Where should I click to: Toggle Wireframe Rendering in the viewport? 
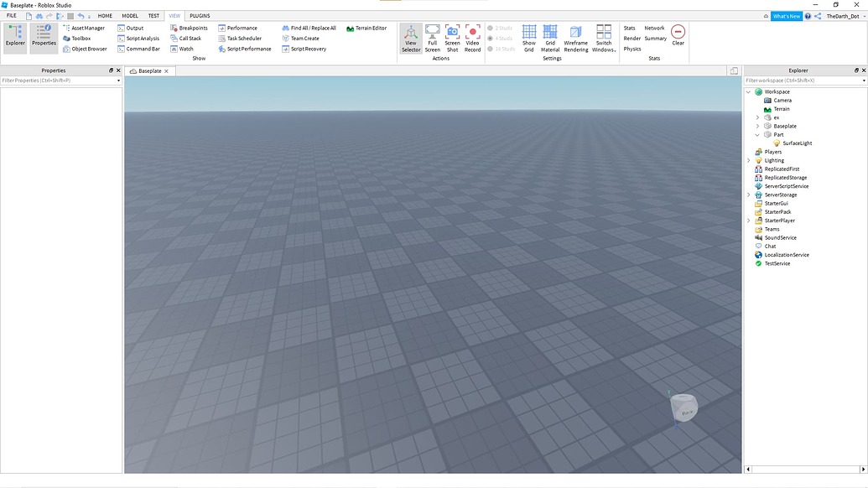[575, 38]
